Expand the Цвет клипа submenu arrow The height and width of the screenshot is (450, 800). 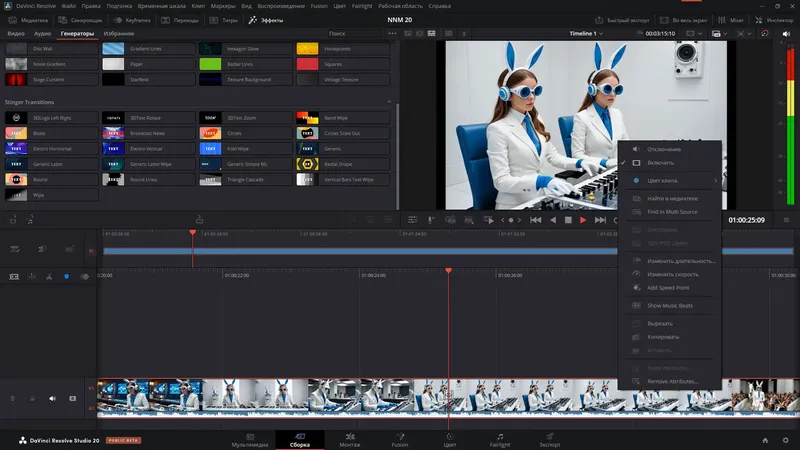pos(715,181)
